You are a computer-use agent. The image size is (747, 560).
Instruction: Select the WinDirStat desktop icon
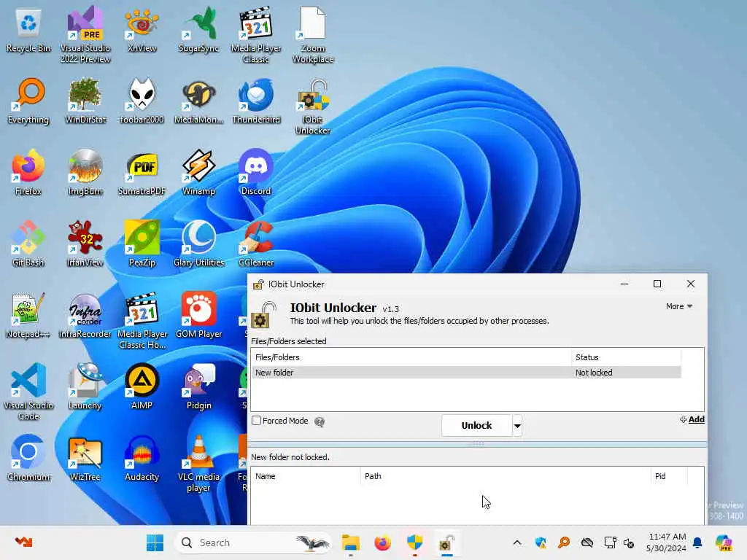tap(85, 101)
